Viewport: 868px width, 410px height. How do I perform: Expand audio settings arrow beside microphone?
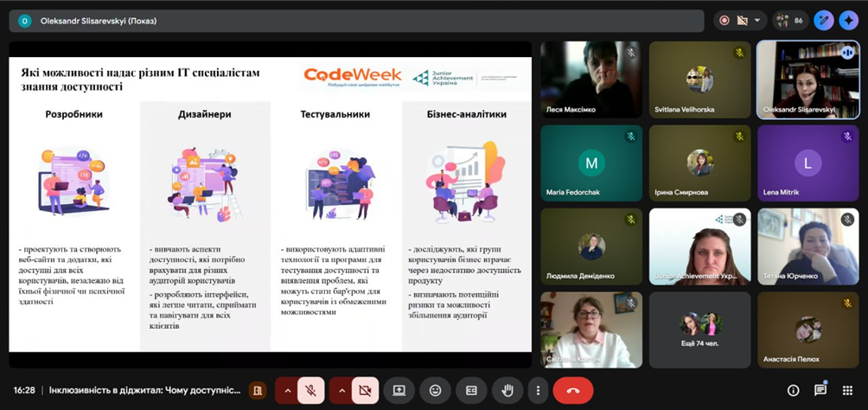(287, 390)
